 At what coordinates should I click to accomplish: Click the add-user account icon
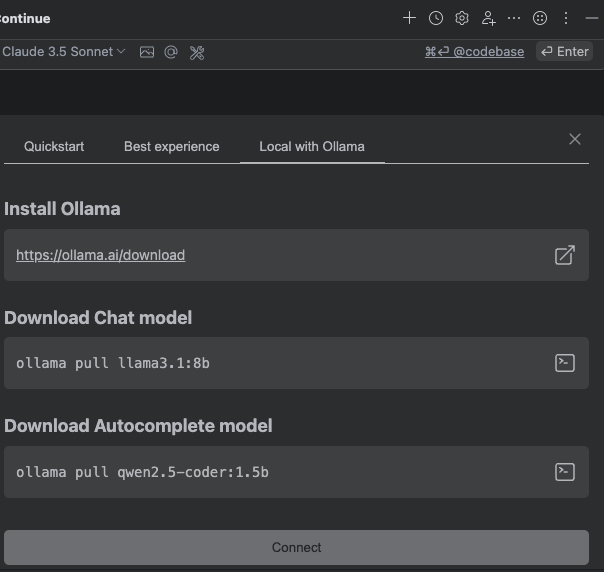coord(488,18)
